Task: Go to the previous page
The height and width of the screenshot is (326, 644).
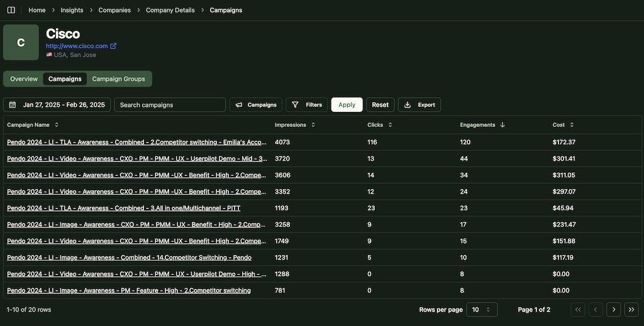Action: pos(596,310)
